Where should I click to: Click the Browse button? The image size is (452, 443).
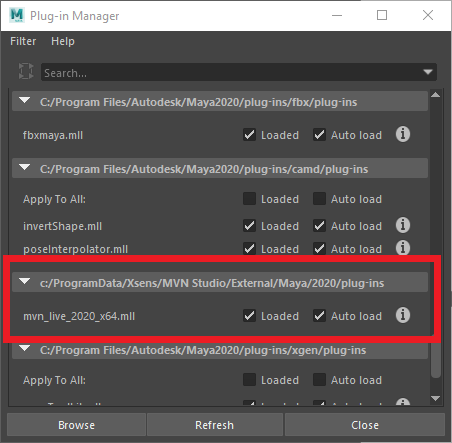[x=76, y=425]
